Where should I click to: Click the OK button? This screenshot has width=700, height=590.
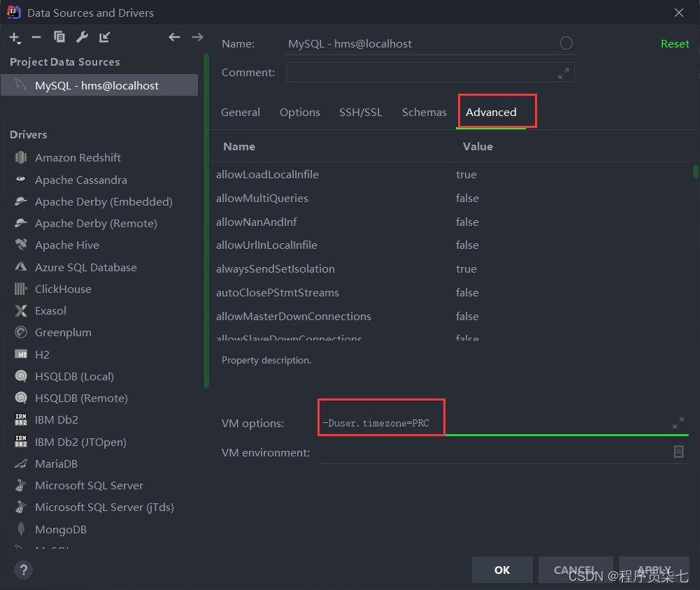click(502, 570)
